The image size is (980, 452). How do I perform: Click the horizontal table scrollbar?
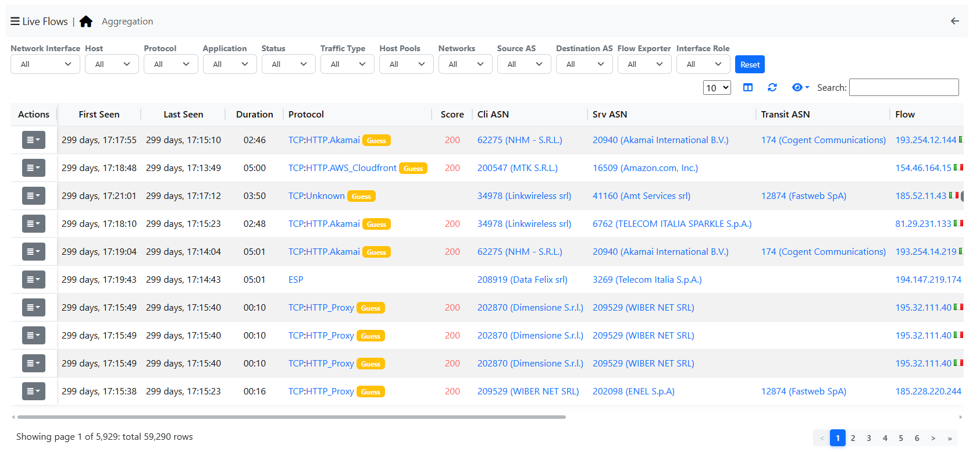[291, 417]
